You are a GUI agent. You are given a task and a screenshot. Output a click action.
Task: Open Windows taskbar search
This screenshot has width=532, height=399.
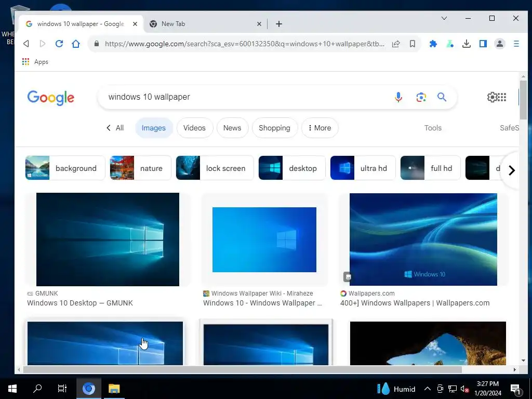37,388
